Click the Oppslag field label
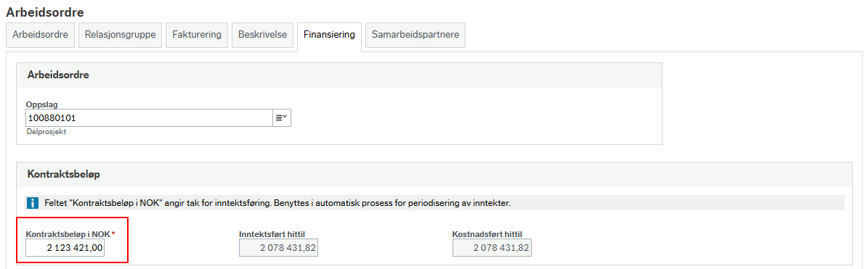This screenshot has width=868, height=269. (x=41, y=104)
